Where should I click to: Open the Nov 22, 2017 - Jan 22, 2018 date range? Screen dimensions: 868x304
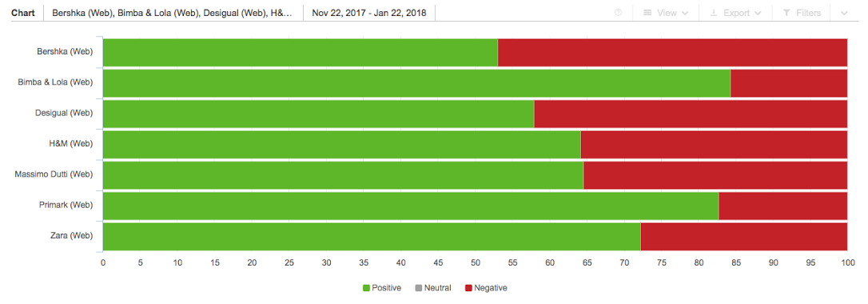click(x=369, y=13)
